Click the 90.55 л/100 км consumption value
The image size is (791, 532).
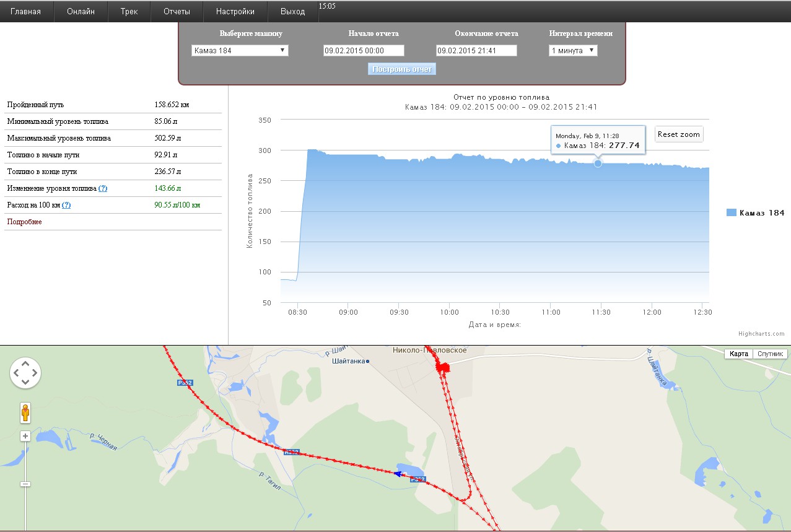pos(177,205)
